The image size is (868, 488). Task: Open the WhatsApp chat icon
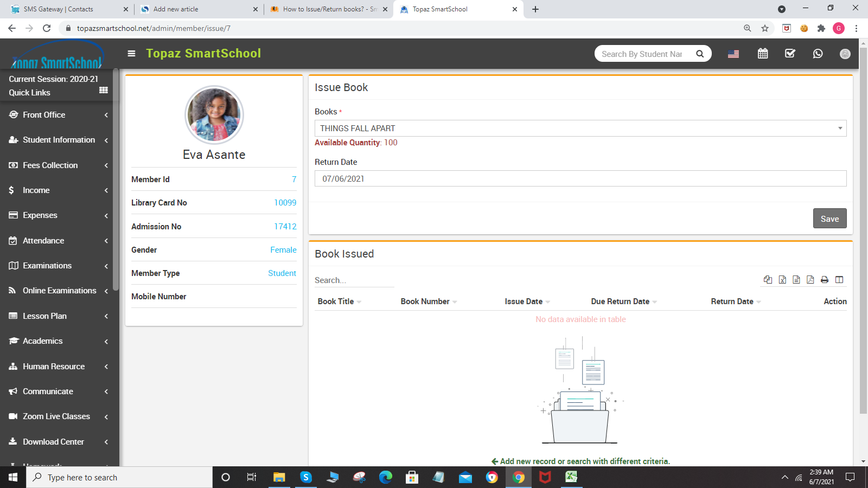pos(818,54)
